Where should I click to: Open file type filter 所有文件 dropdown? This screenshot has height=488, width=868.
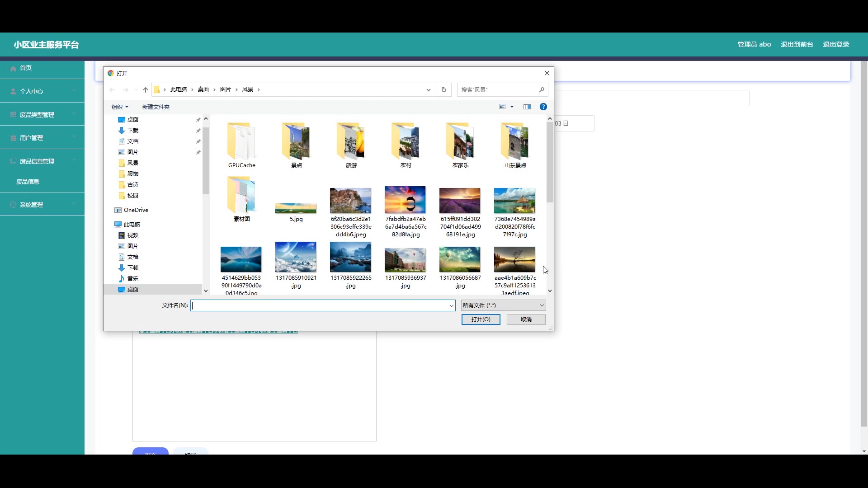[504, 305]
